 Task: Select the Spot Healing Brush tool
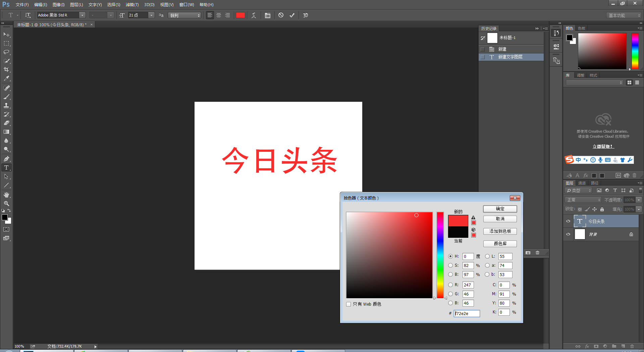pyautogui.click(x=6, y=88)
